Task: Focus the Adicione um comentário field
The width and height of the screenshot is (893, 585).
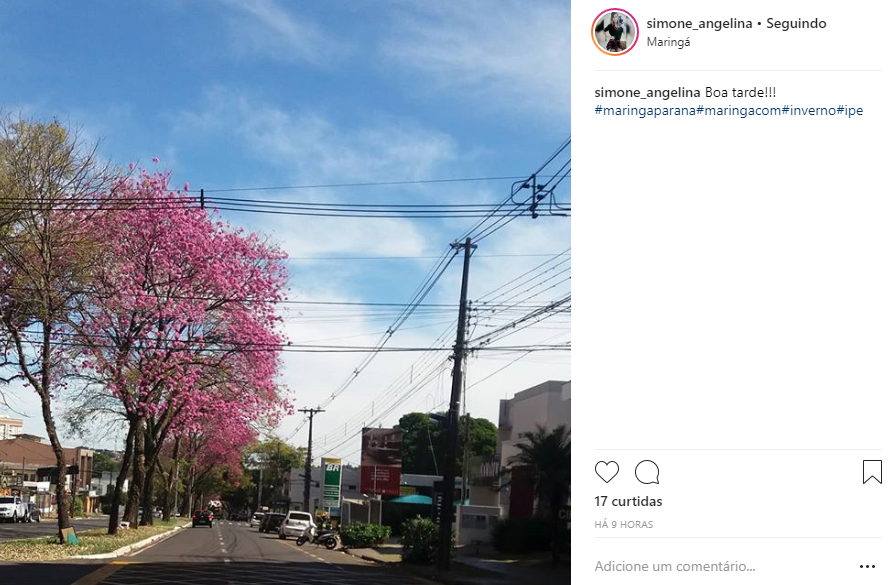Action: pyautogui.click(x=723, y=566)
